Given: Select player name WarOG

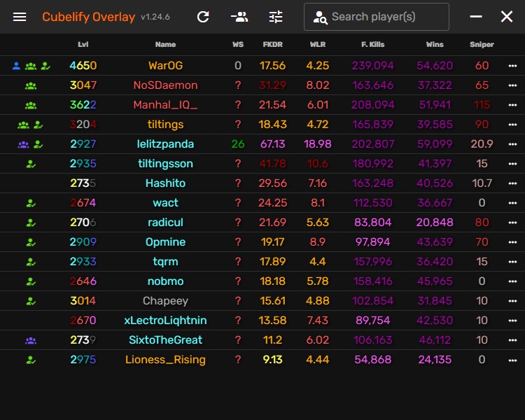Looking at the screenshot, I should click(x=165, y=66).
